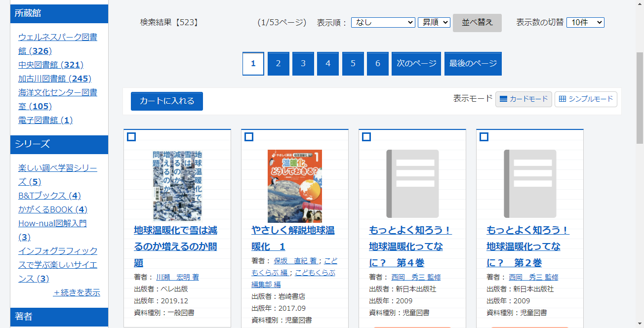Screen dimensions: 644x328
Task: Click author link 川瀬 宏明
Action: [177, 276]
